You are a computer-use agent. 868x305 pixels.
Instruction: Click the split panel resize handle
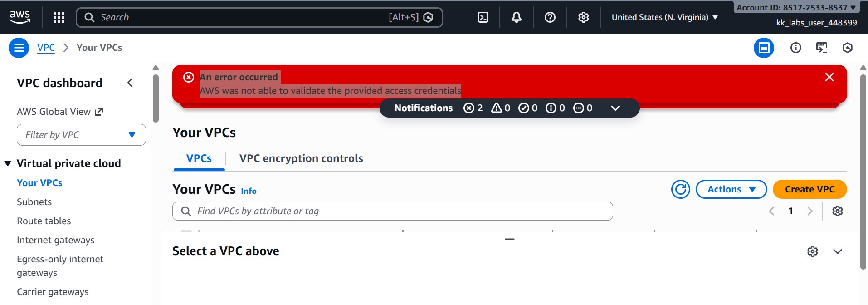(x=510, y=239)
